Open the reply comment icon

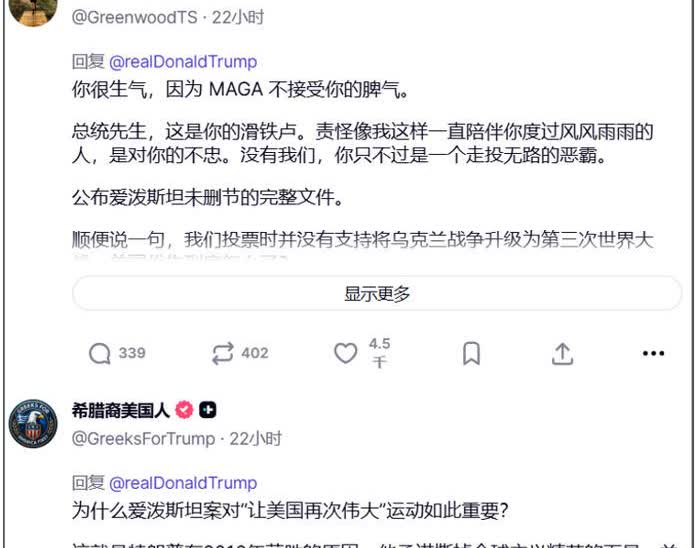(99, 354)
